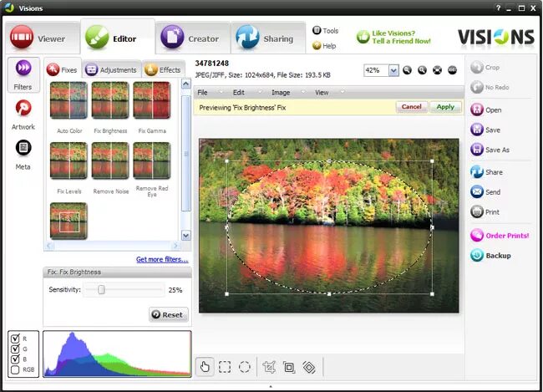The image size is (543, 392).
Task: Toggle the R channel checkbox
Action: 15,339
